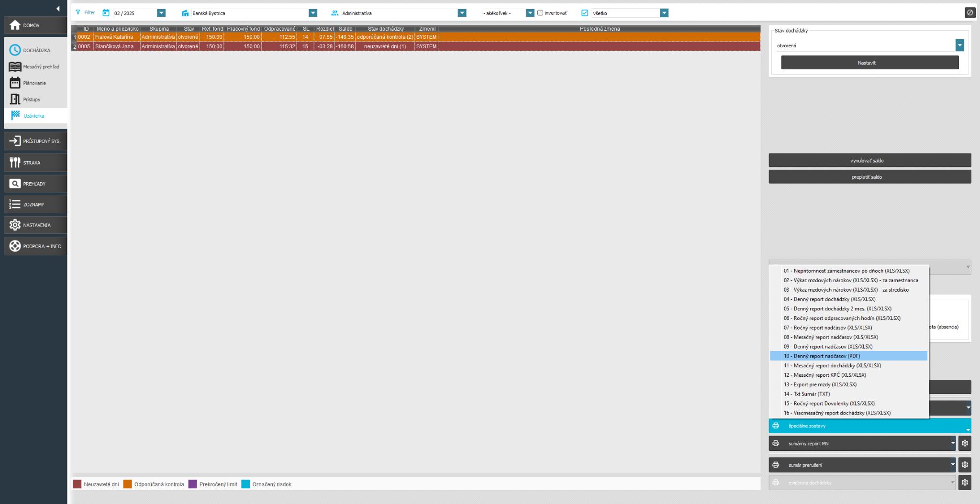Open Plánovanie calendar icon

(x=15, y=83)
